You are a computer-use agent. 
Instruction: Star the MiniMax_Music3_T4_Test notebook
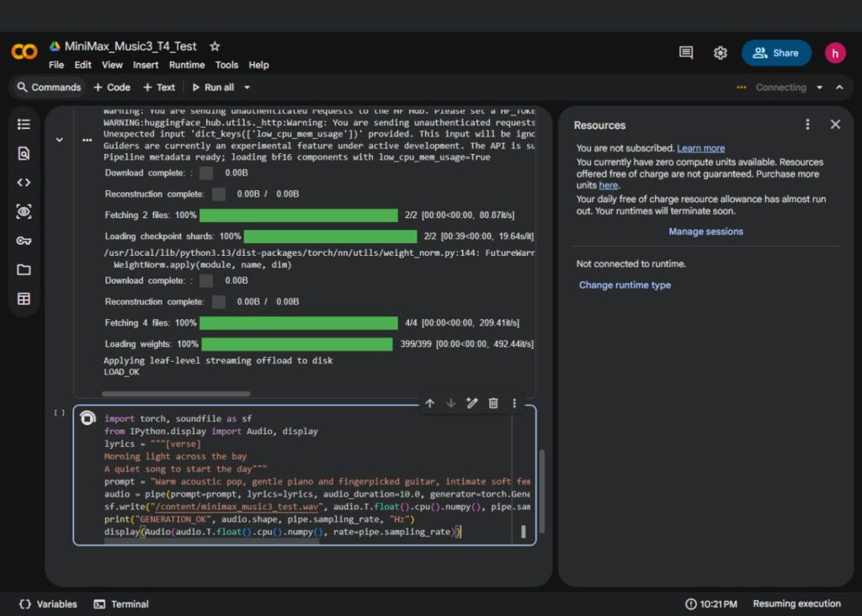(215, 47)
